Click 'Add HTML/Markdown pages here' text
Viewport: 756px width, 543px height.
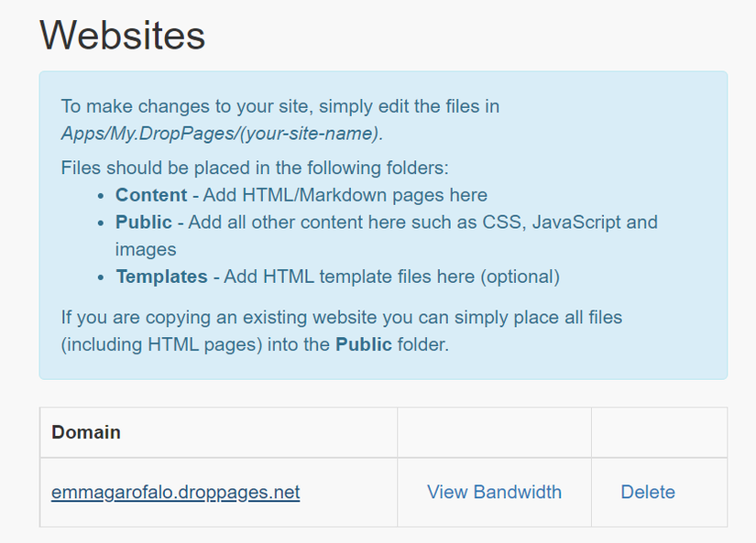[x=345, y=195]
